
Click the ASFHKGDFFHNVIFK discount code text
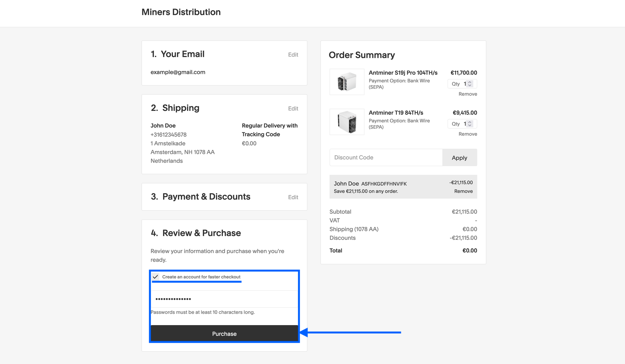click(384, 184)
